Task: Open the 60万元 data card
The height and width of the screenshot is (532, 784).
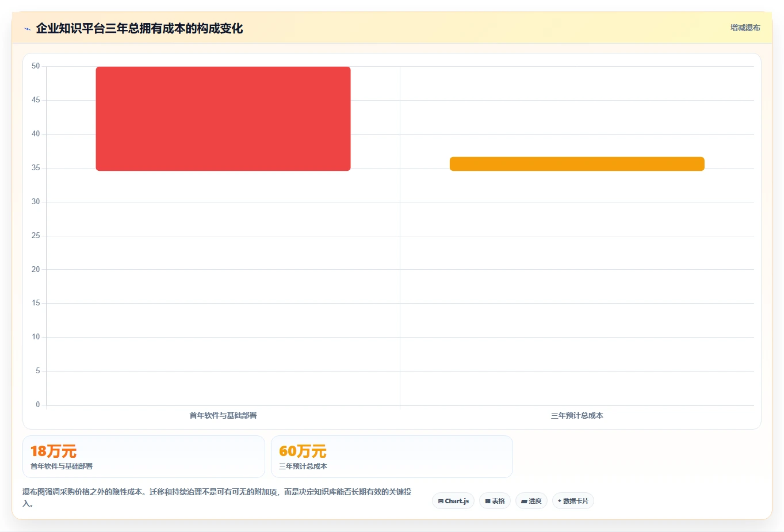Action: click(x=392, y=457)
